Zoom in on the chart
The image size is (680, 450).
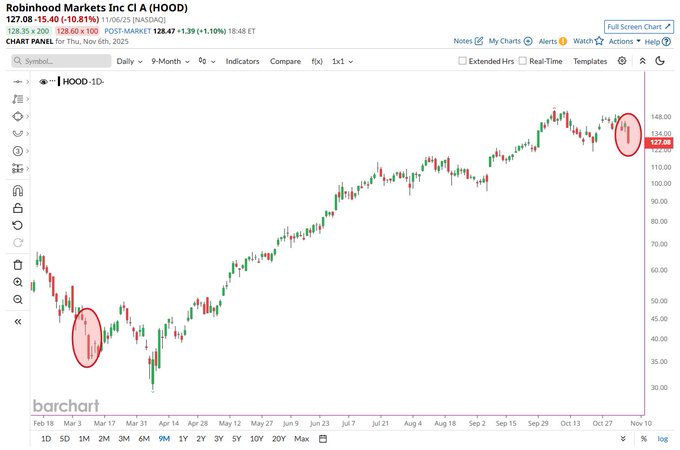(18, 282)
